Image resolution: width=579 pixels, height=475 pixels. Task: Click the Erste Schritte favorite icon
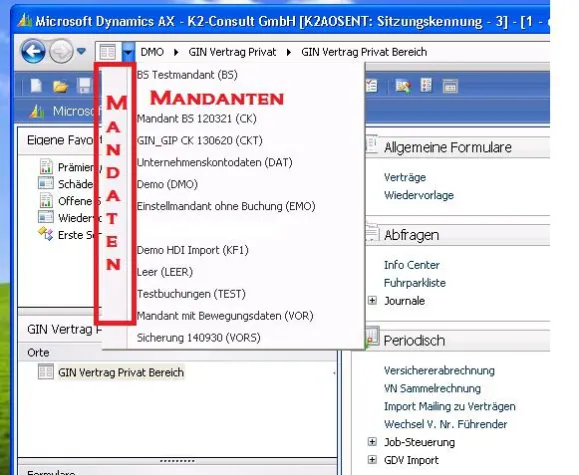[46, 233]
